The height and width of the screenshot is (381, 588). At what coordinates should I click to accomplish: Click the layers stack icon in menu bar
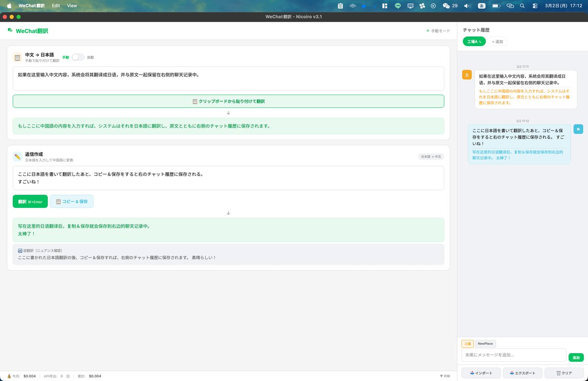point(353,6)
